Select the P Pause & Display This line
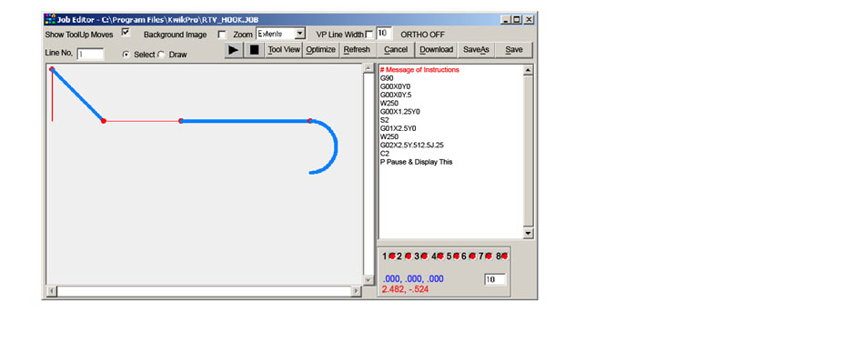868x363 pixels. (417, 162)
